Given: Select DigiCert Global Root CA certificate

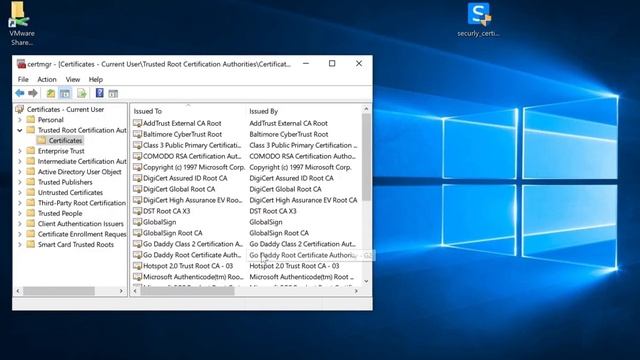Looking at the screenshot, I should (179, 189).
